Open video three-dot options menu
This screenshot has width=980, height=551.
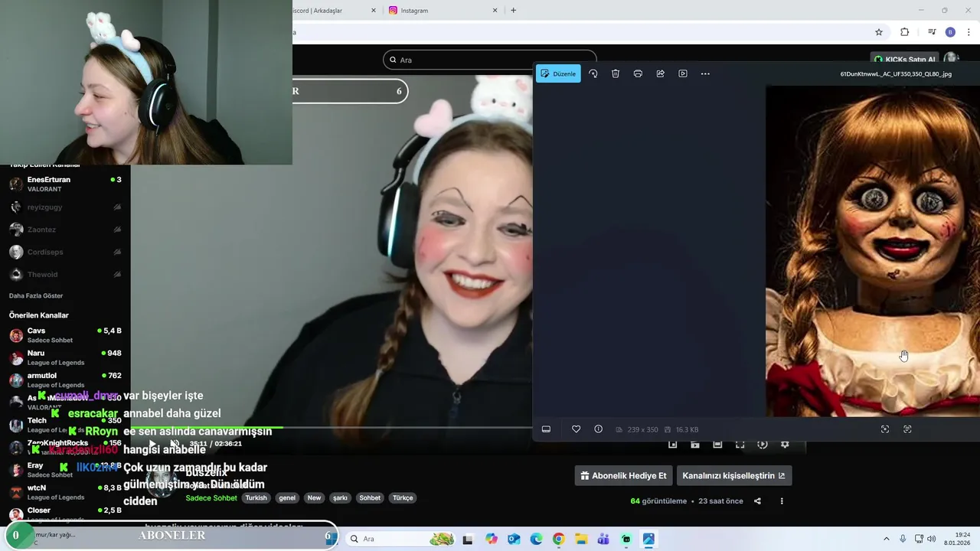pyautogui.click(x=782, y=501)
